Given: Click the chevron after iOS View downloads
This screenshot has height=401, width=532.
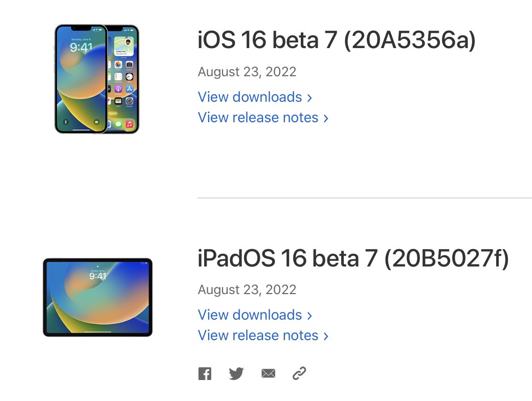Looking at the screenshot, I should pyautogui.click(x=309, y=98).
